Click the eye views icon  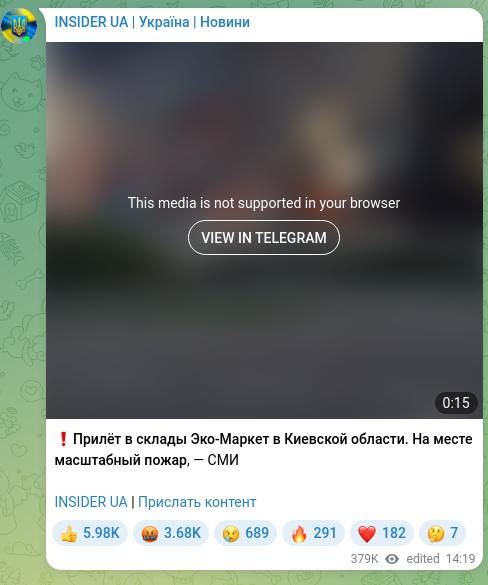click(x=392, y=559)
